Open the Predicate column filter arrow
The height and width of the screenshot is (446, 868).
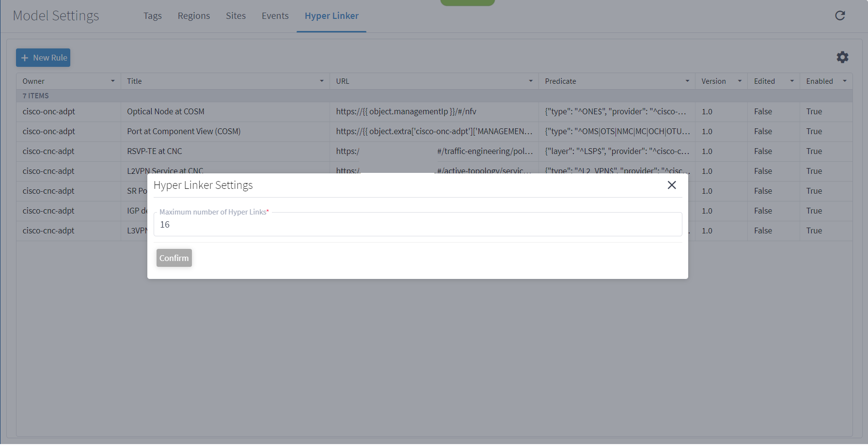(x=687, y=81)
